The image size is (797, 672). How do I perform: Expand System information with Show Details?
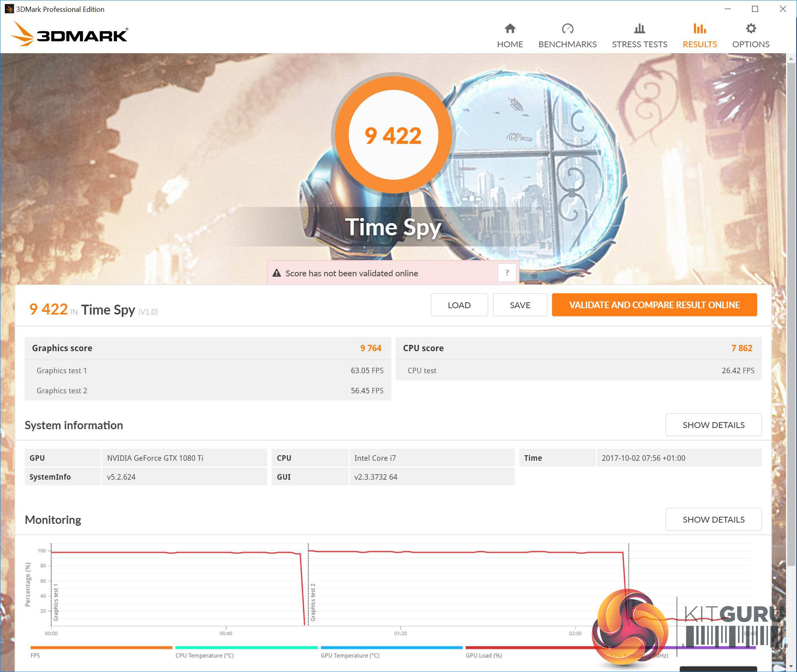(x=713, y=425)
